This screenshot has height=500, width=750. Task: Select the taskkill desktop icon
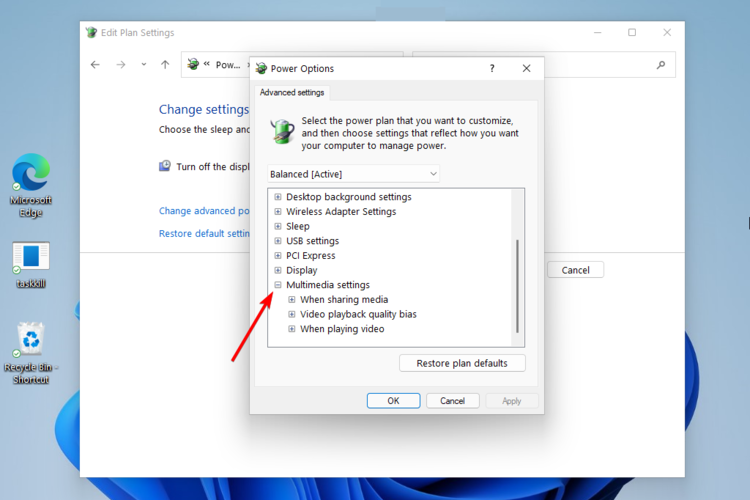tap(31, 265)
